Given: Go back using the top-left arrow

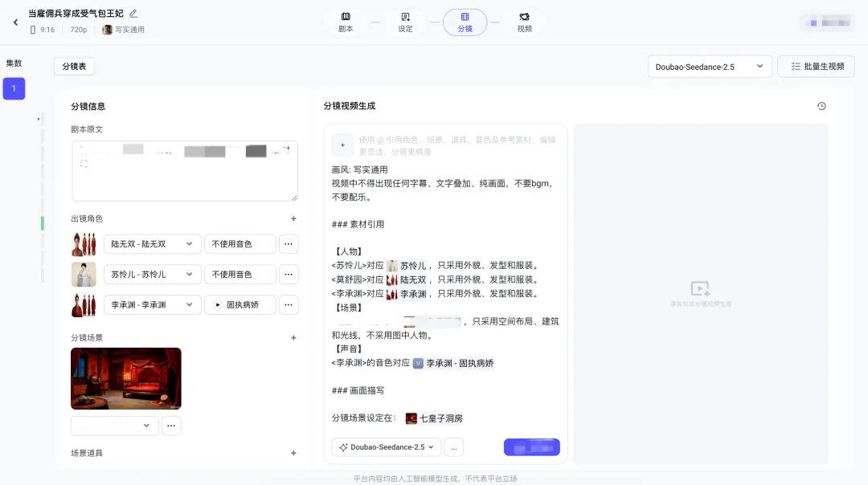Looking at the screenshot, I should (x=15, y=22).
